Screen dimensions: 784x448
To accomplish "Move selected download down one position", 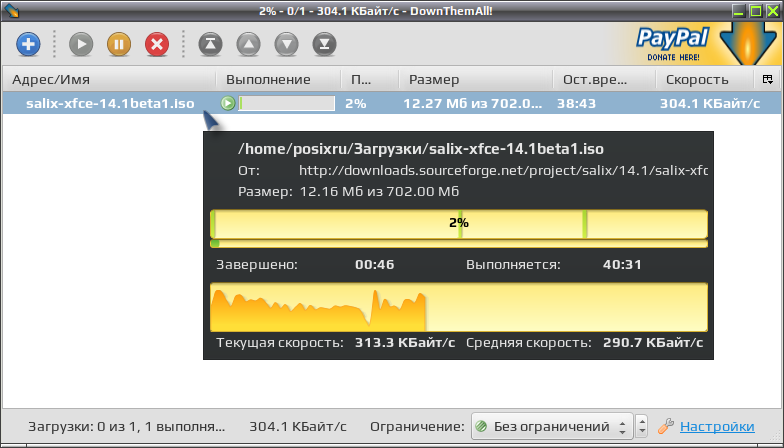I will tap(286, 44).
